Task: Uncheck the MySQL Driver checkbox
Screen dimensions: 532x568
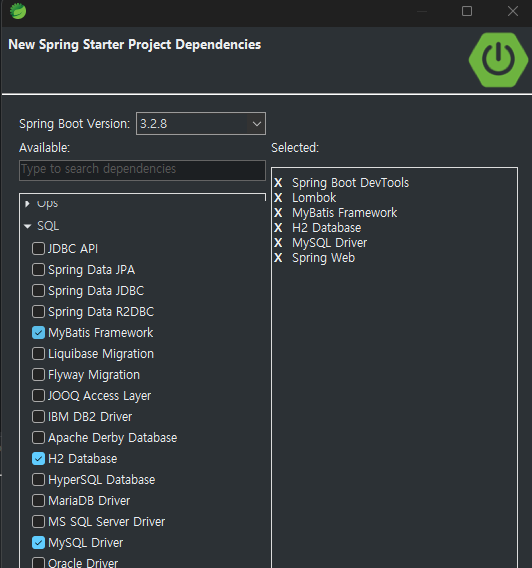Action: [x=38, y=543]
